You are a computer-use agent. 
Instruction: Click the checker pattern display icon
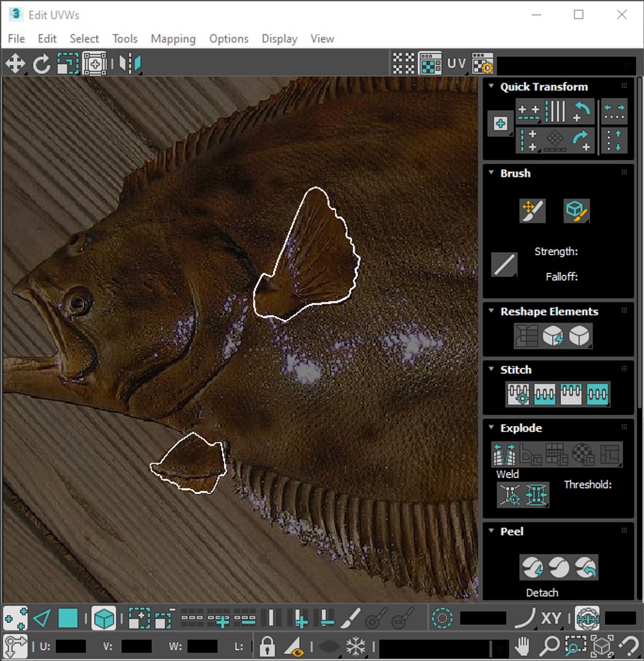point(403,64)
